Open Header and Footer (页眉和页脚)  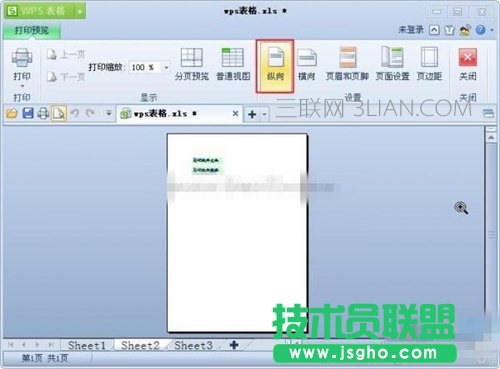[347, 64]
